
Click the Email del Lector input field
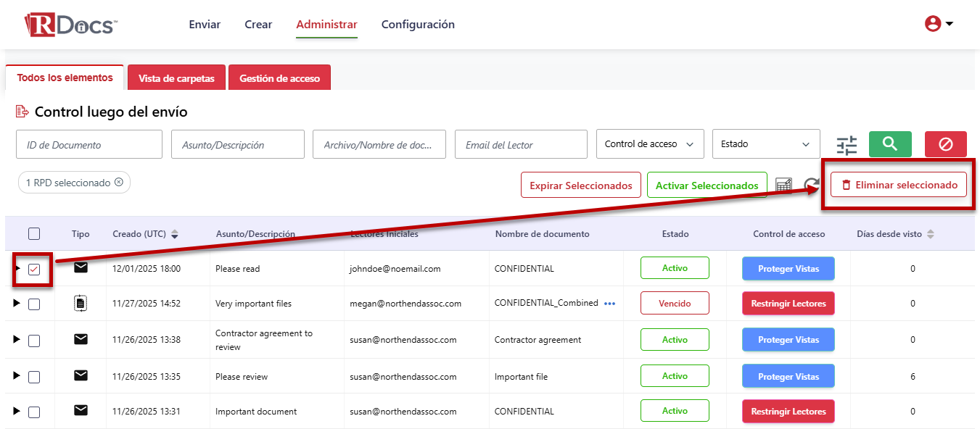point(520,145)
